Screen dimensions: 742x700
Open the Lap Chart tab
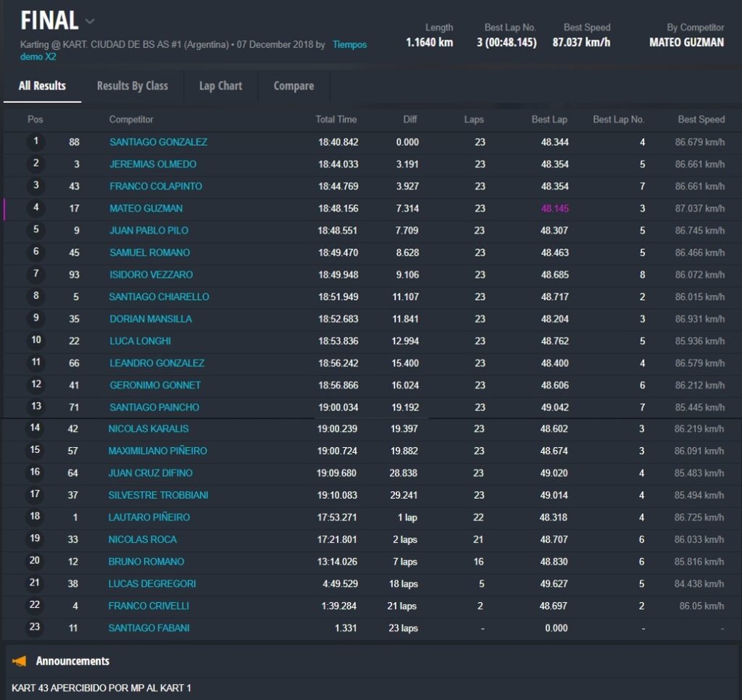click(x=220, y=86)
